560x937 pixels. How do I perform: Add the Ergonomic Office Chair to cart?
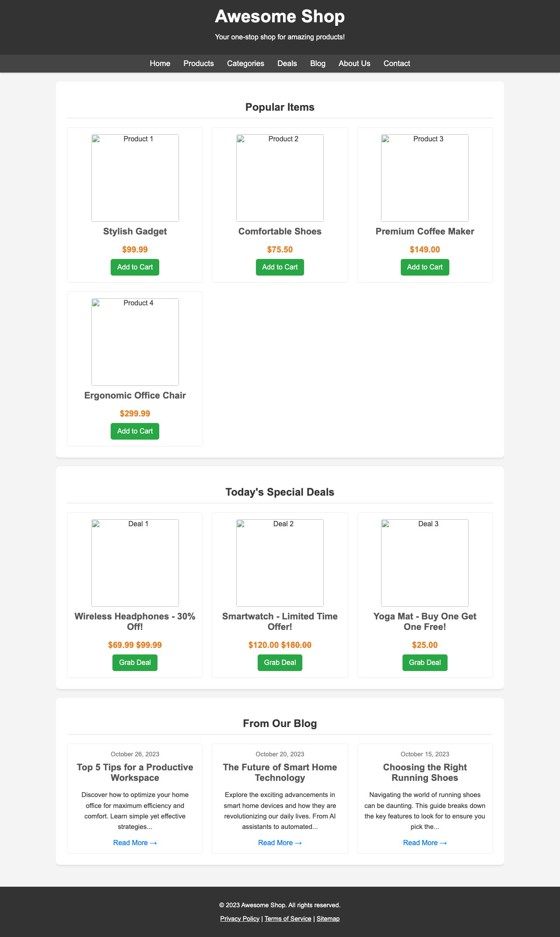pyautogui.click(x=134, y=431)
